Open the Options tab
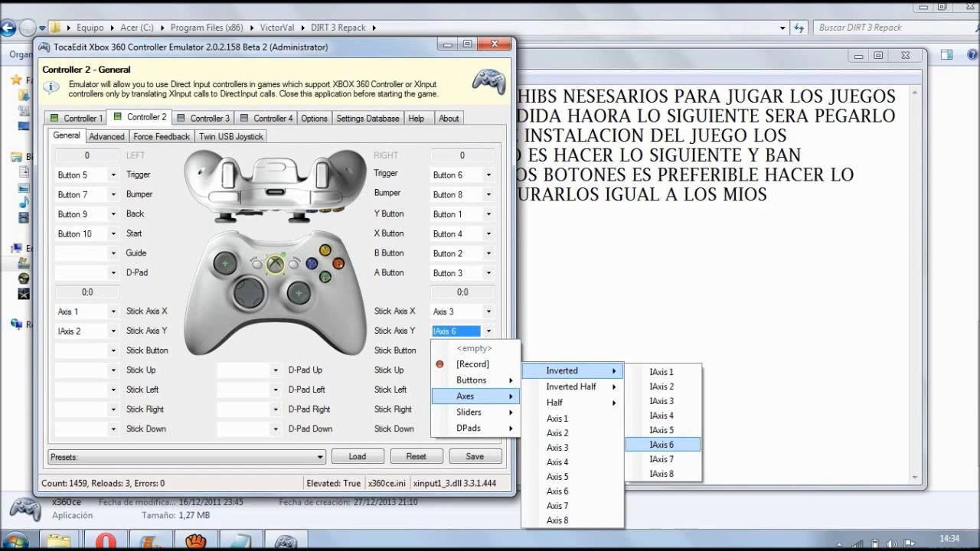Image resolution: width=980 pixels, height=551 pixels. coord(314,118)
